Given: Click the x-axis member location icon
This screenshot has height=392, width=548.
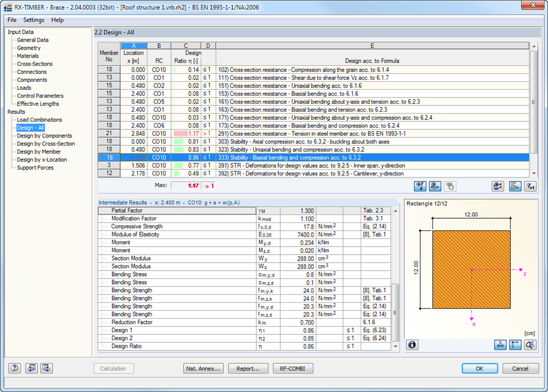Looking at the screenshot, I should point(500,345).
